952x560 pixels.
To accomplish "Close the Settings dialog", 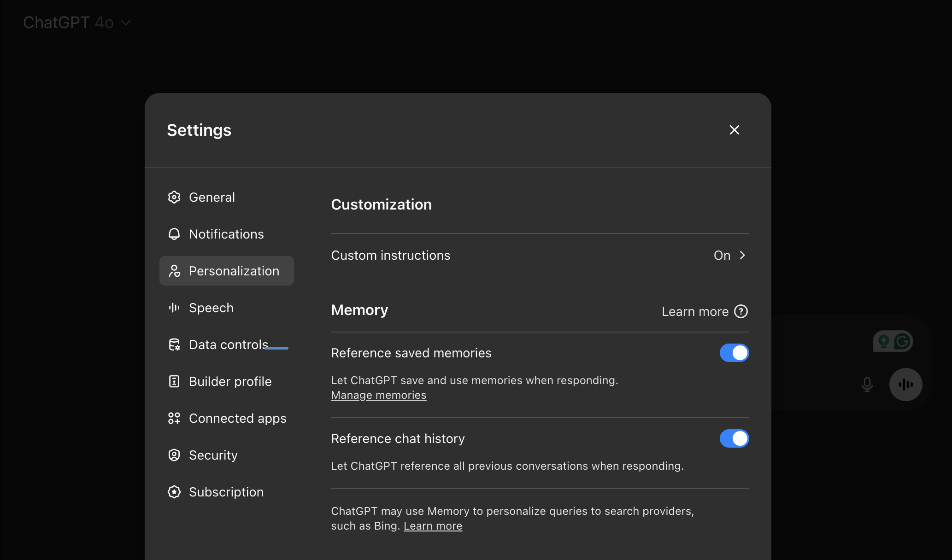I will pos(735,130).
